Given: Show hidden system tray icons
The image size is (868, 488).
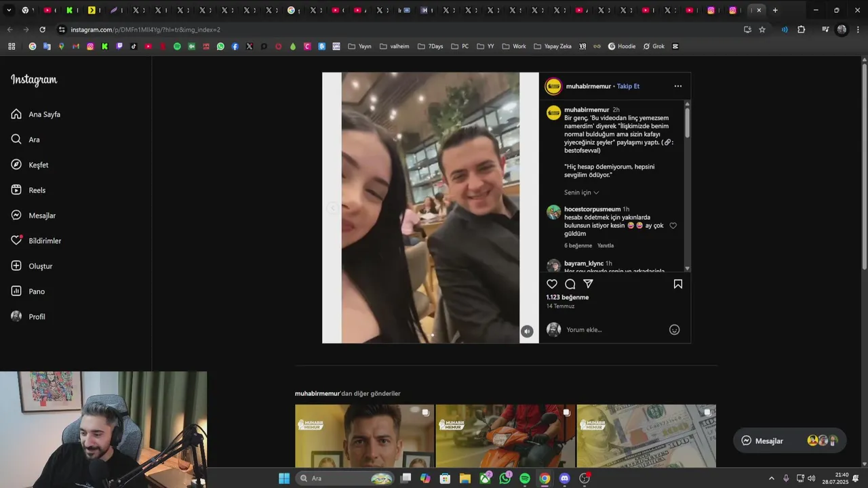Looking at the screenshot, I should coord(771,478).
